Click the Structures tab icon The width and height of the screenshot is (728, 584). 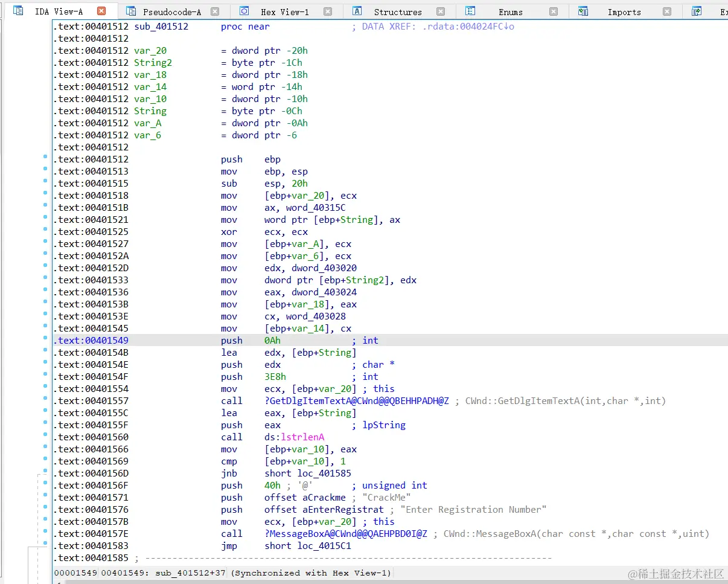point(357,11)
